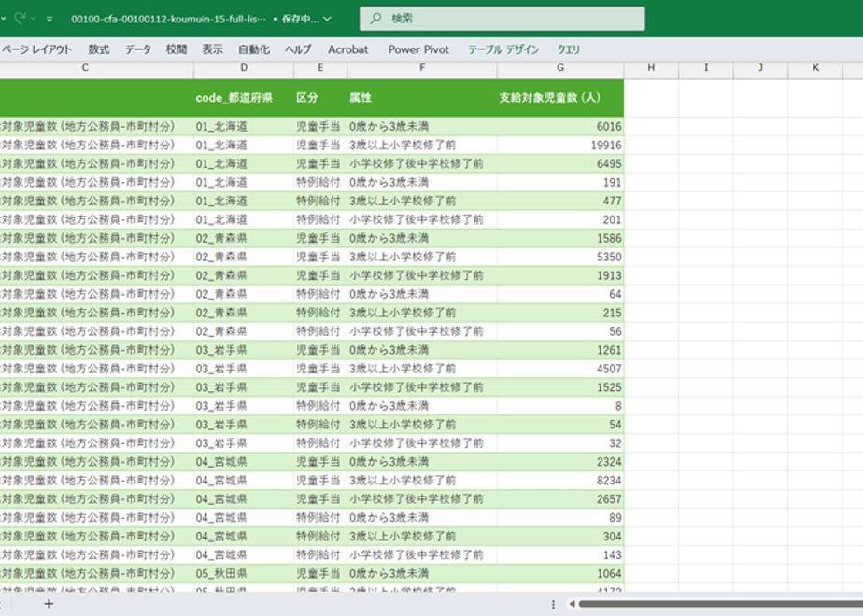Open the クエリ tab

click(x=569, y=49)
